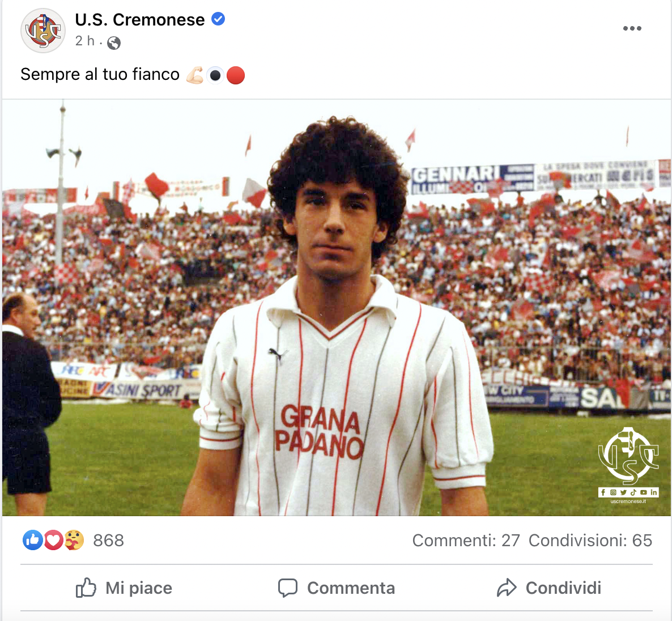Open the U.S. Cremonese page name link
The width and height of the screenshot is (672, 621).
point(140,20)
